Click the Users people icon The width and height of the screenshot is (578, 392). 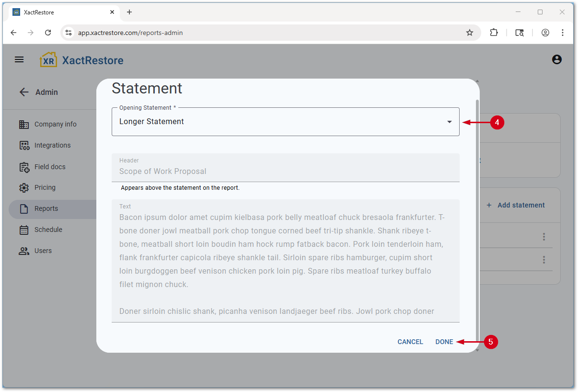pyautogui.click(x=24, y=251)
